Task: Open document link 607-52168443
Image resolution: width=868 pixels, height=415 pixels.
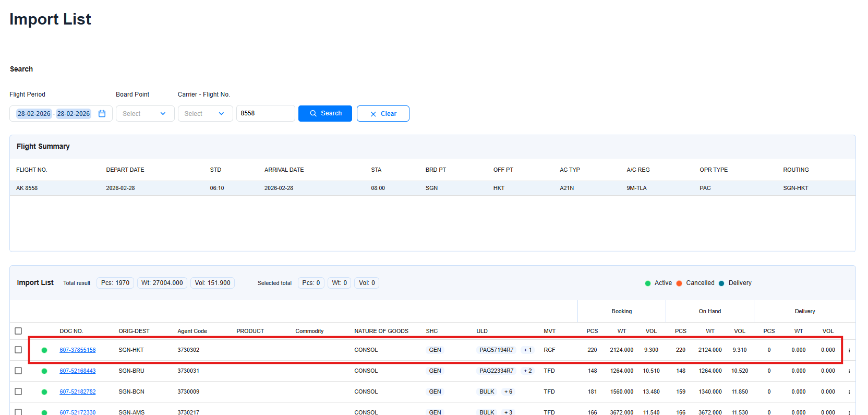Action: pos(78,371)
